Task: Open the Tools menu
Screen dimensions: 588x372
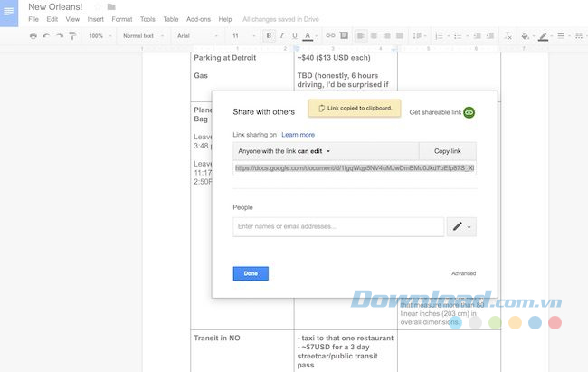Action: pos(147,19)
